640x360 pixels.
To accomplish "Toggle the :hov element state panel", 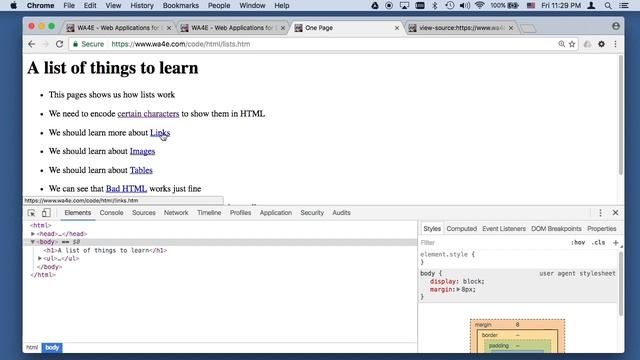I will pos(578,242).
